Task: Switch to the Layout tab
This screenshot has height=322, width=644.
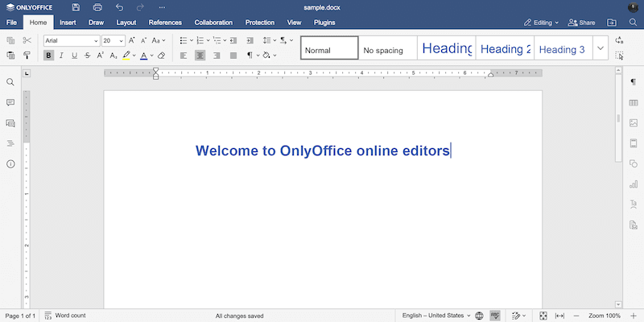Action: [x=126, y=23]
